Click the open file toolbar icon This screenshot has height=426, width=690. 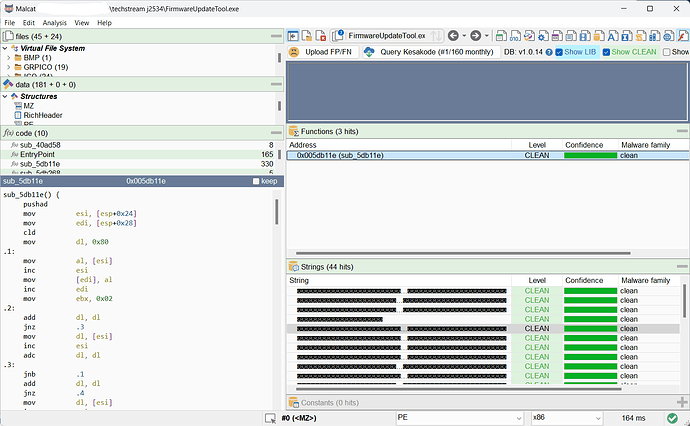(307, 36)
